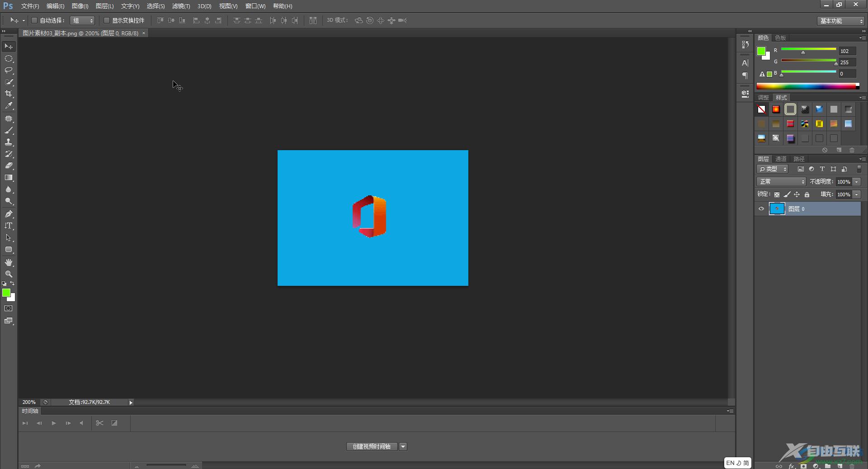
Task: Select the Elliptical Marquee tool
Action: (x=9, y=59)
